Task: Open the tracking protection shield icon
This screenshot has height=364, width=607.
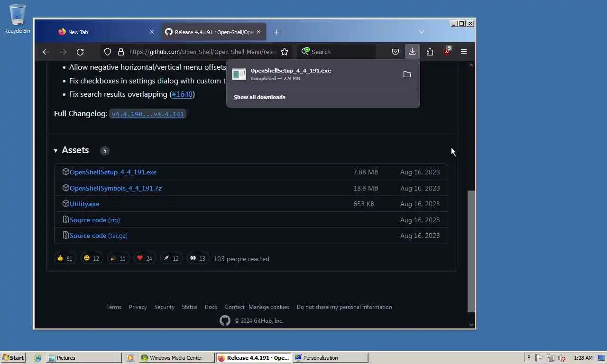Action: [108, 52]
